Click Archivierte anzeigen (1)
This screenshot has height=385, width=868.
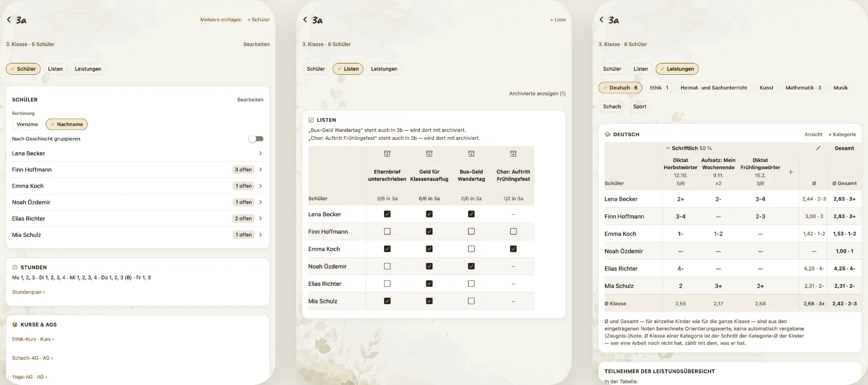(537, 94)
